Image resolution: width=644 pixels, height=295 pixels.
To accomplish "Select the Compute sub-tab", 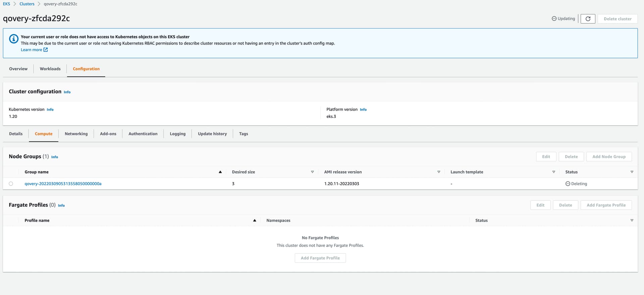I will [44, 134].
